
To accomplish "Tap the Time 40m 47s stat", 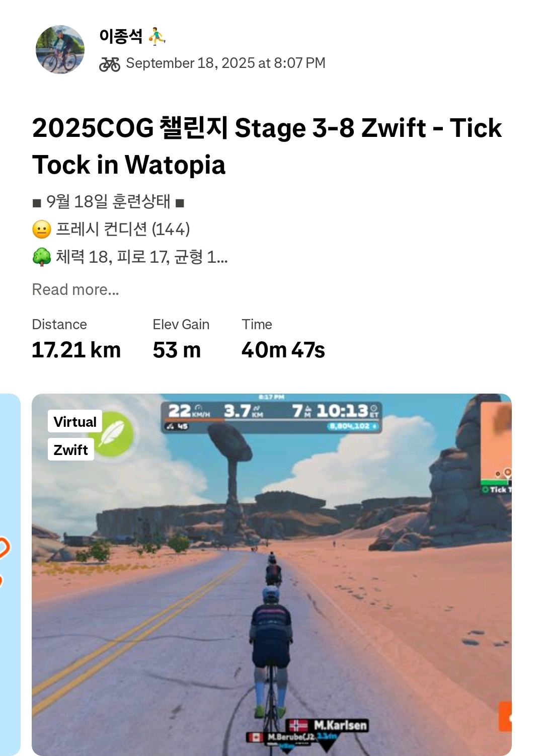I will click(283, 340).
